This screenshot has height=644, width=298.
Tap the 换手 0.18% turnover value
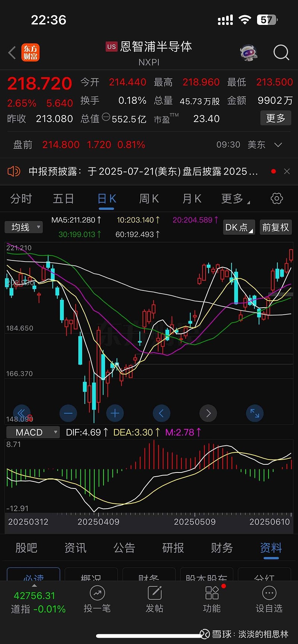[x=132, y=100]
